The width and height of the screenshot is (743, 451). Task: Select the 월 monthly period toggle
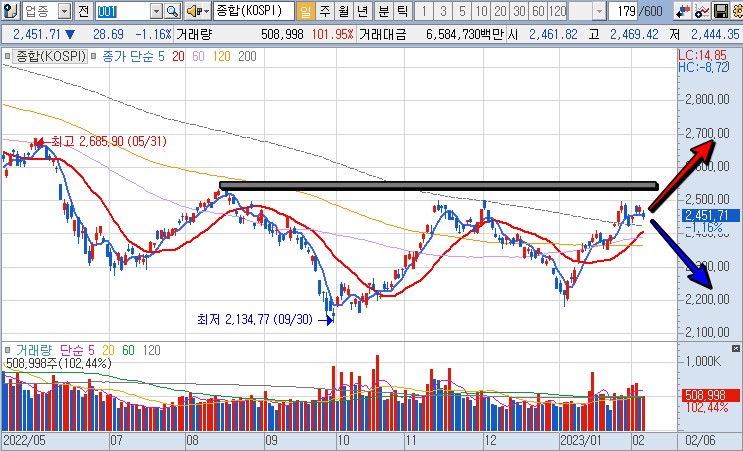pos(344,11)
